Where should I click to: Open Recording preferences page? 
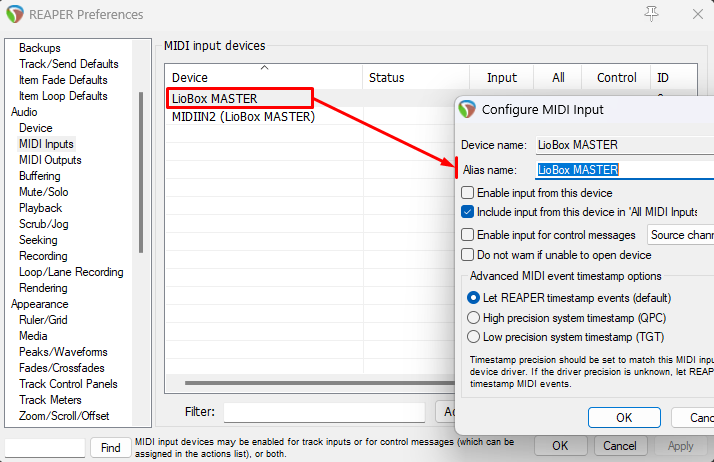click(x=43, y=256)
